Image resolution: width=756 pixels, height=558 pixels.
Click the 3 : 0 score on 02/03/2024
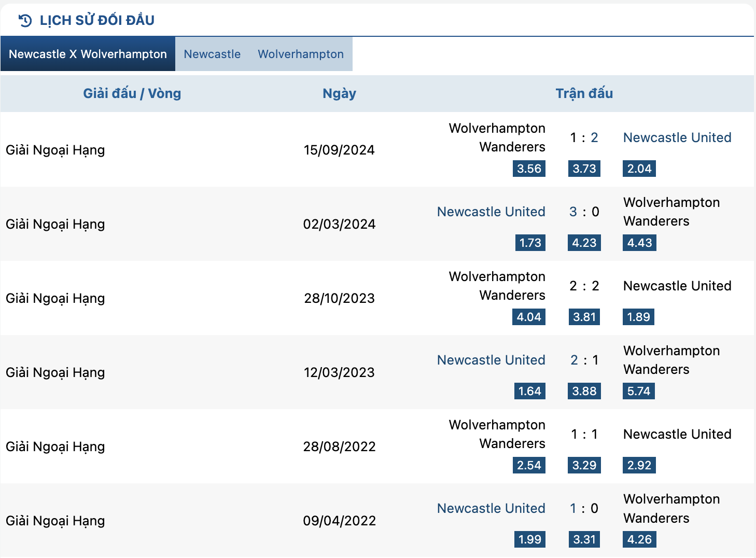pyautogui.click(x=584, y=212)
